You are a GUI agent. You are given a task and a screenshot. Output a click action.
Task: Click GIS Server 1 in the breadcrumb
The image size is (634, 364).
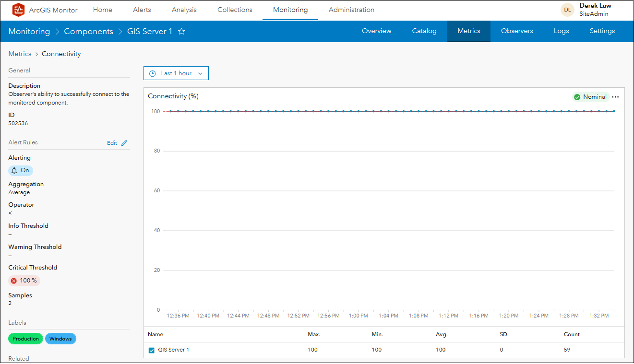tap(150, 32)
